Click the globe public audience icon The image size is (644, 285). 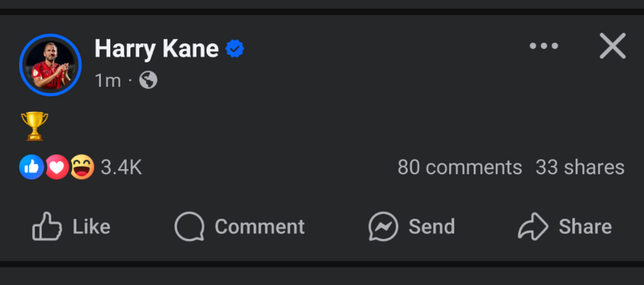pos(148,81)
